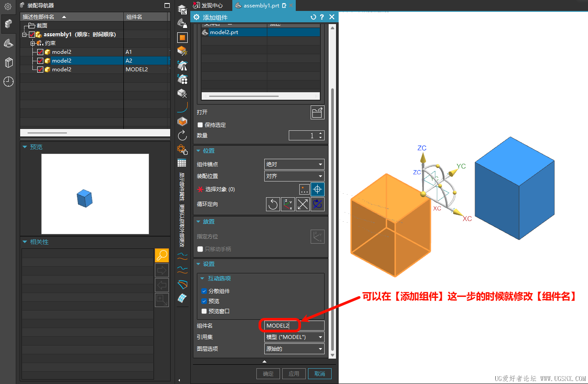The height and width of the screenshot is (384, 588).
Task: Open the 组件锚点 dropdown
Action: (294, 164)
